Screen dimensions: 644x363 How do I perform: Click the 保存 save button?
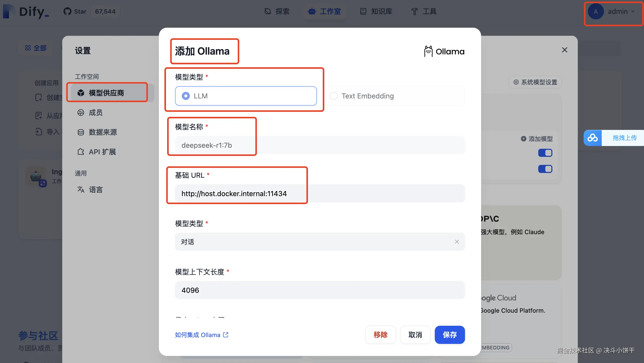pyautogui.click(x=449, y=335)
